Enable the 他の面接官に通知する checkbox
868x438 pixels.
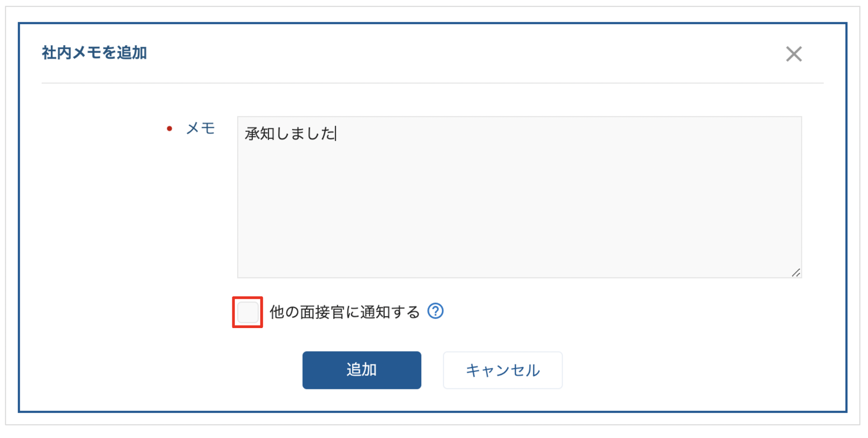click(248, 312)
